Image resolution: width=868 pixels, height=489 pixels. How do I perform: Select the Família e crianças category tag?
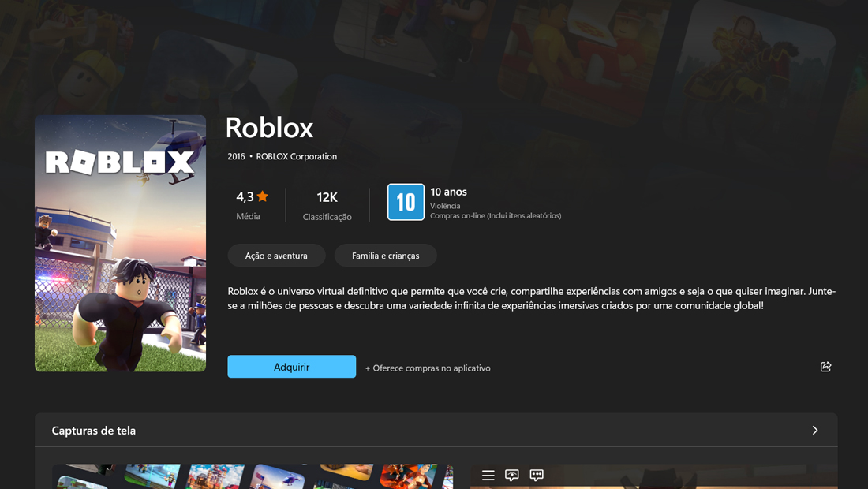385,256
